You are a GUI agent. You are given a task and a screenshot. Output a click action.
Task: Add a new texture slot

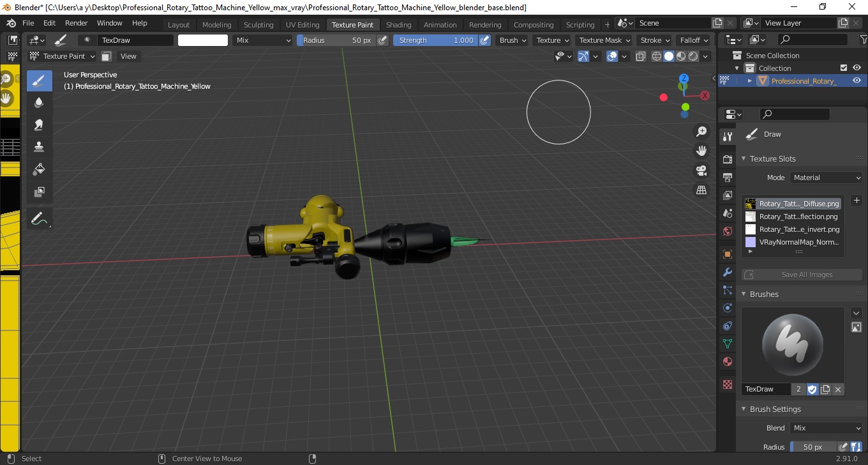pos(857,201)
